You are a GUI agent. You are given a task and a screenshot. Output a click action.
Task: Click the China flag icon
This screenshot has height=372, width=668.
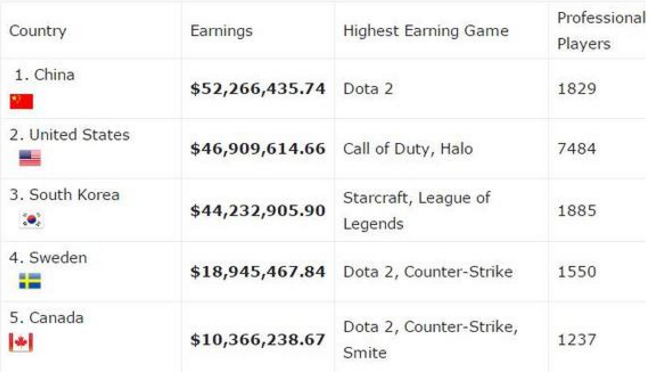[x=21, y=101]
